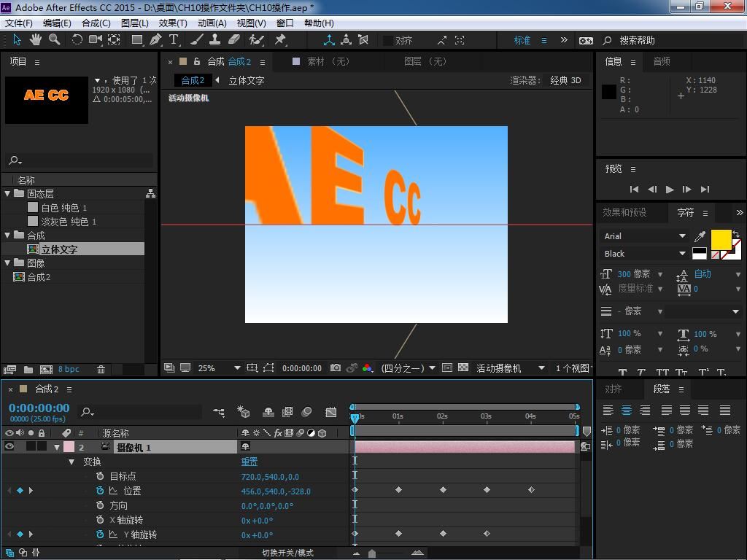Click the View Axis Mode icon
This screenshot has width=747, height=560.
point(363,41)
